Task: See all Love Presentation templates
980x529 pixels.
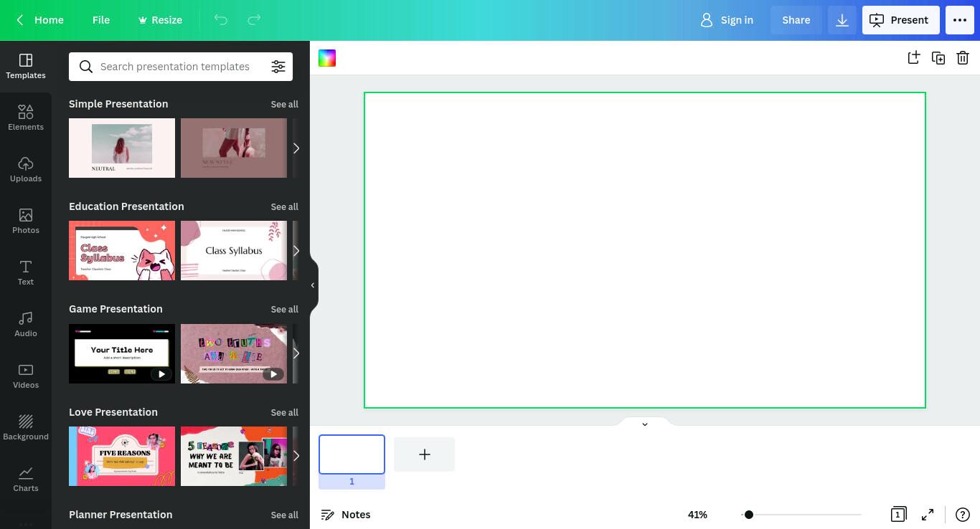Action: coord(285,412)
